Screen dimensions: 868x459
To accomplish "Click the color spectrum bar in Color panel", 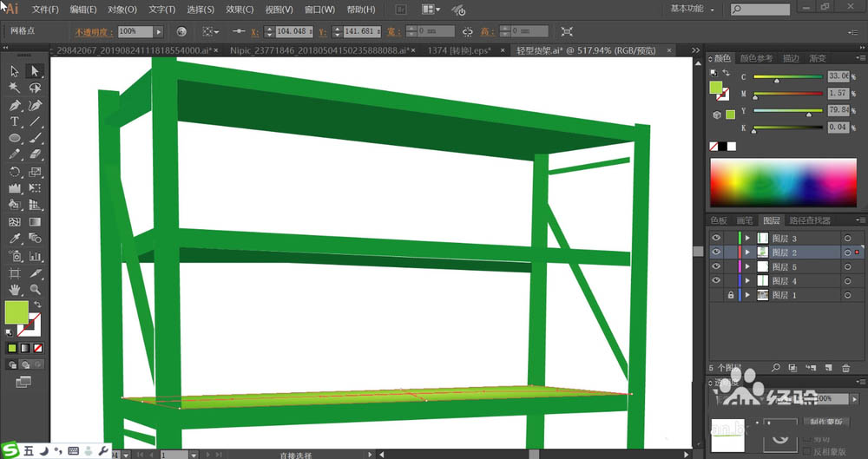I will coord(783,183).
